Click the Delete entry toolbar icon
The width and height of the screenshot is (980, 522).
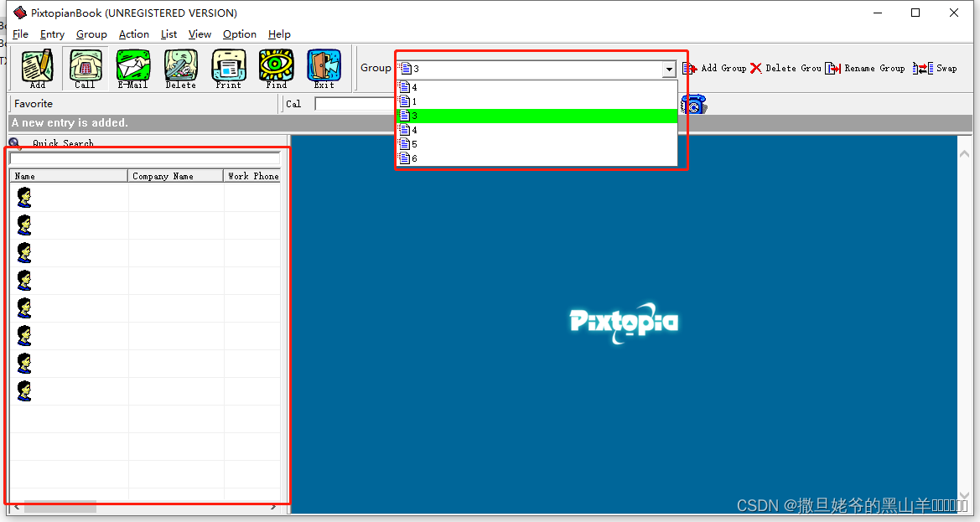(x=180, y=68)
